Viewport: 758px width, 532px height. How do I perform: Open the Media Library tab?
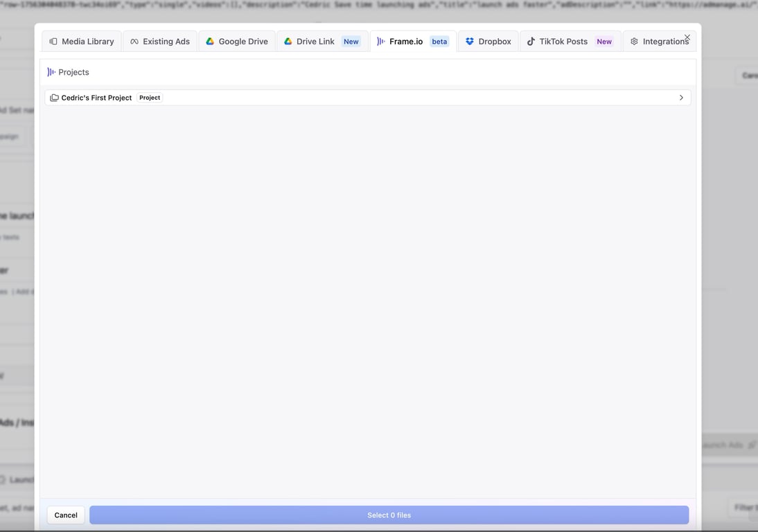[82, 42]
